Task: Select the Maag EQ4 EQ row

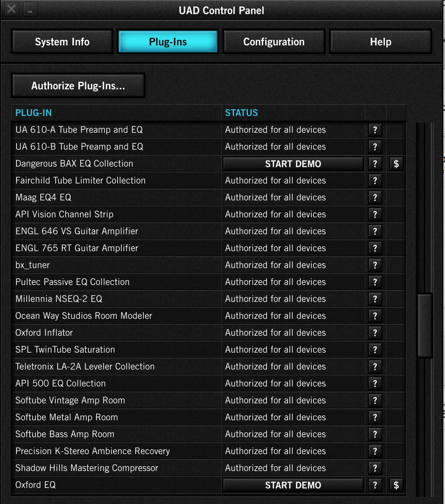Action: [x=209, y=198]
